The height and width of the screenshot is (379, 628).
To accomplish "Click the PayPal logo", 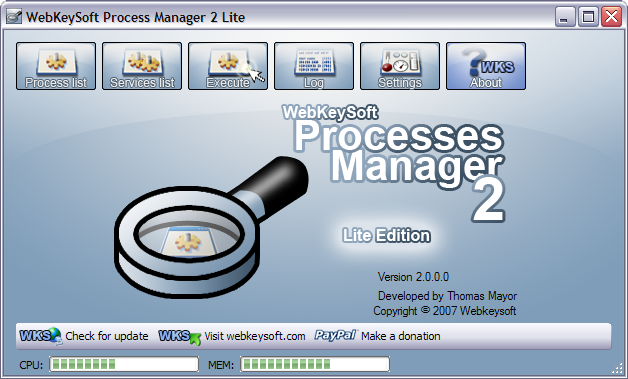I will [x=335, y=335].
